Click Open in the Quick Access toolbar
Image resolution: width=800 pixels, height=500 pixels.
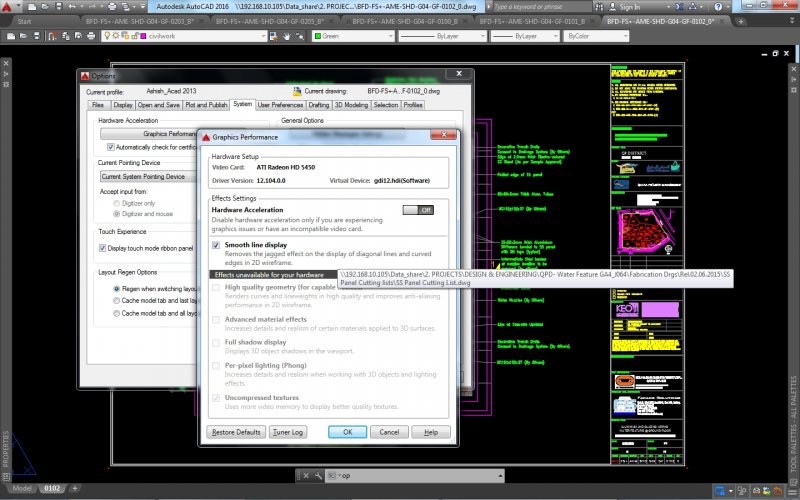(46, 7)
